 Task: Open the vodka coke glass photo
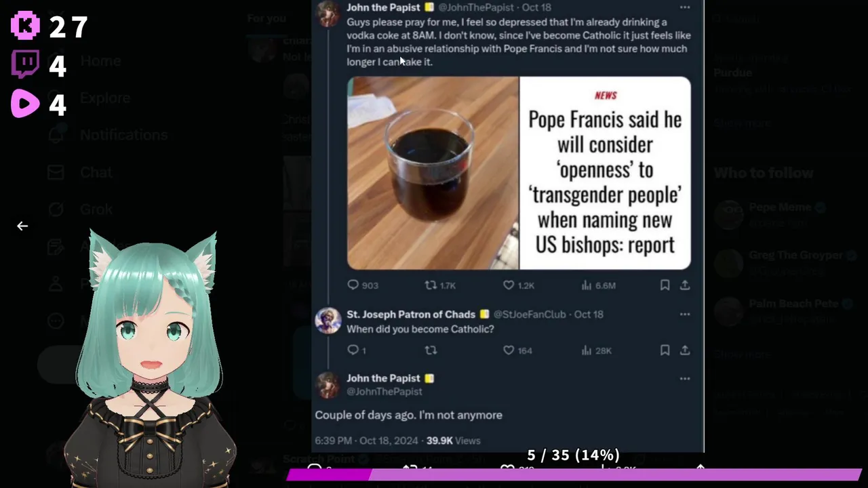coord(433,174)
